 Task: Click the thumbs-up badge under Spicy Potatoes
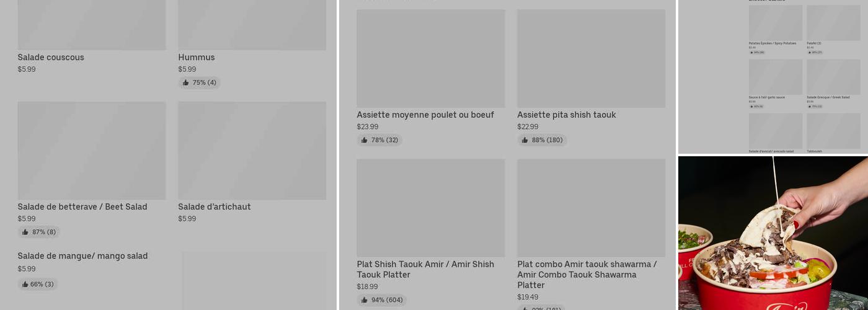point(757,52)
